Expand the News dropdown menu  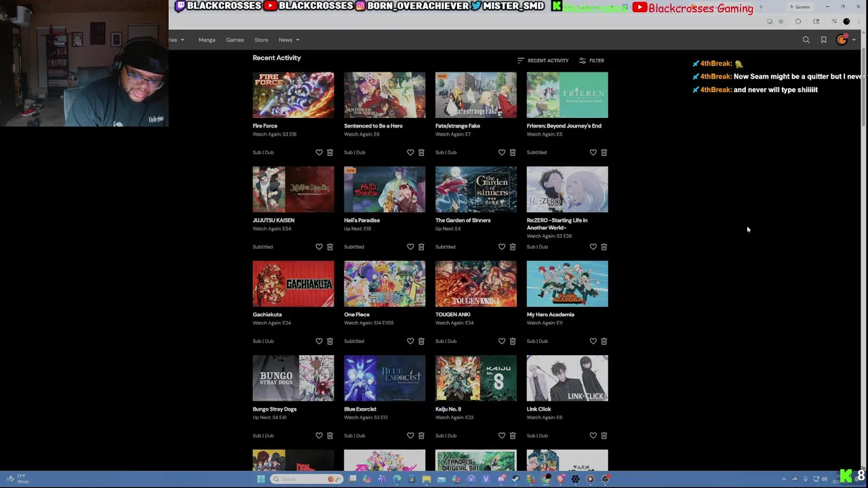289,40
